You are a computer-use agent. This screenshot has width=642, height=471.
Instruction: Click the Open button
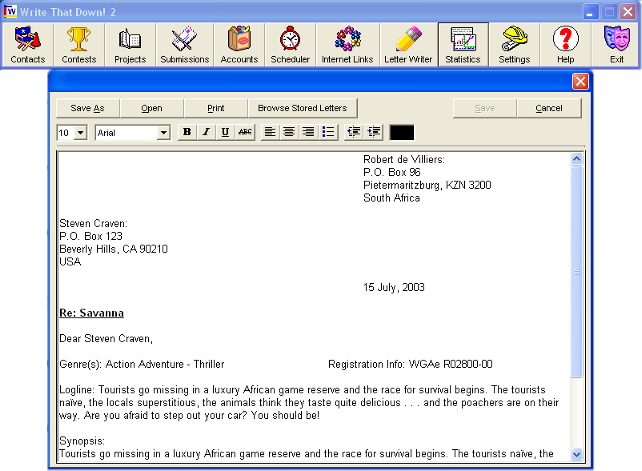152,108
